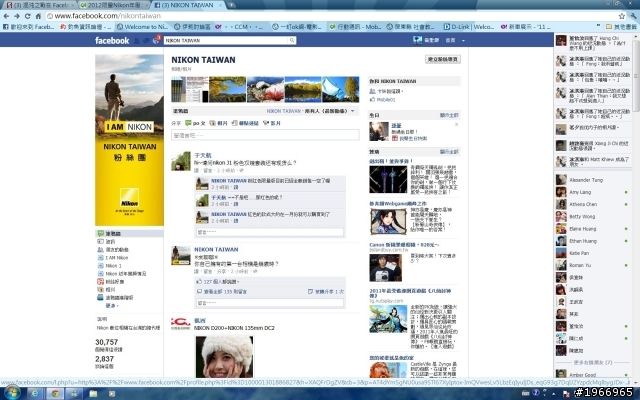Open chat with Roman Yu
This screenshot has width=640, height=400.
pos(580,265)
